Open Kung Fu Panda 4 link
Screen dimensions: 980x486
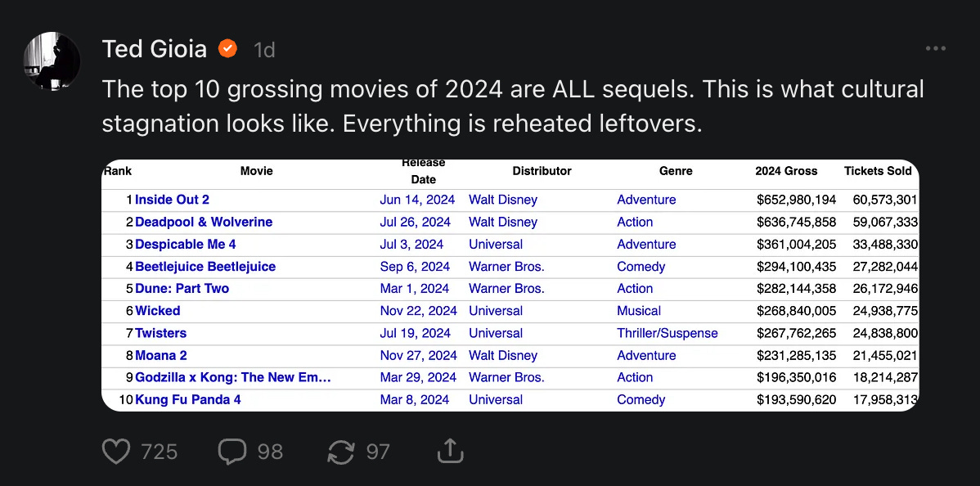188,400
